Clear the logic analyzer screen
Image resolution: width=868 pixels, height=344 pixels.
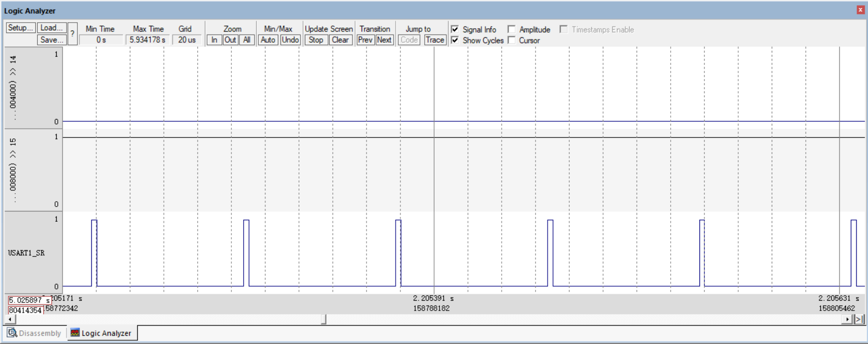click(x=340, y=39)
